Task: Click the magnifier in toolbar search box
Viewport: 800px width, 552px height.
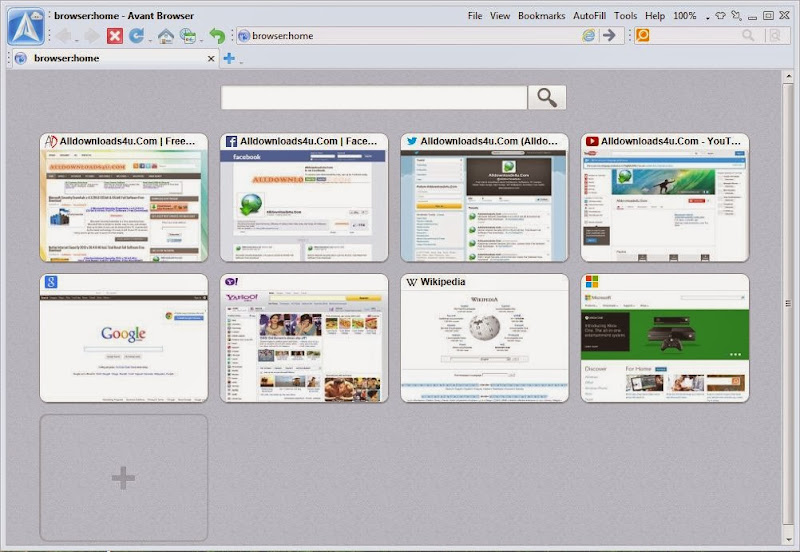Action: pos(748,35)
